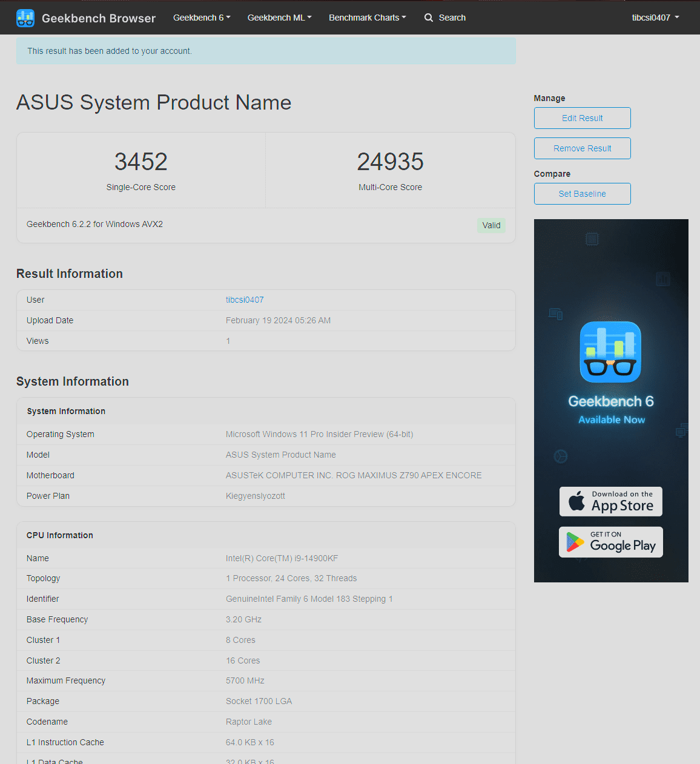Click the Geekbench glasses logo icon
This screenshot has width=700, height=764.
pos(25,18)
